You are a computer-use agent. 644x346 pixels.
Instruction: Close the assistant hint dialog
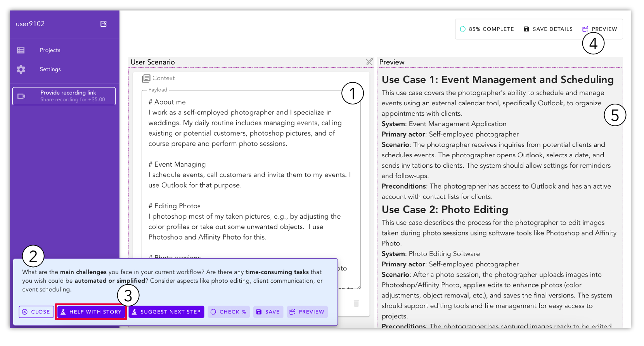[x=36, y=312]
